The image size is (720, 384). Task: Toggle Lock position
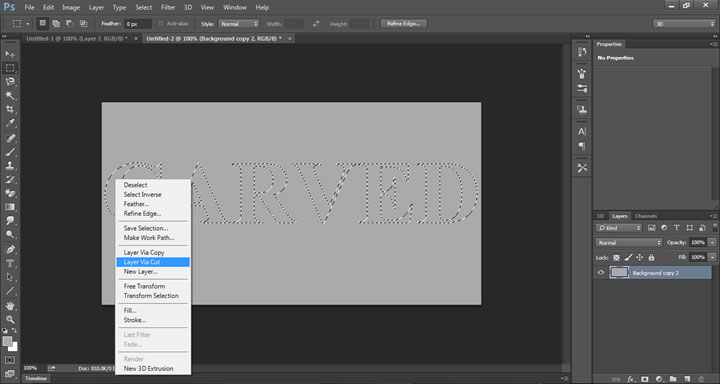point(640,258)
